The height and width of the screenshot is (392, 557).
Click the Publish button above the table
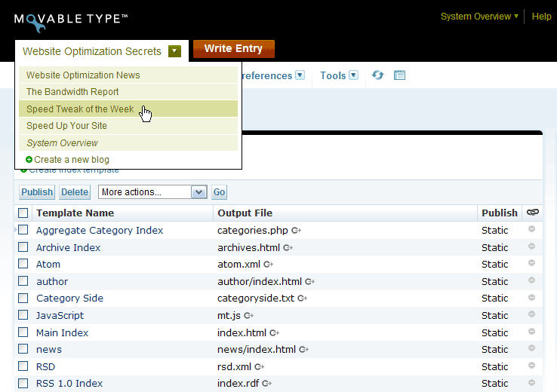click(x=37, y=192)
